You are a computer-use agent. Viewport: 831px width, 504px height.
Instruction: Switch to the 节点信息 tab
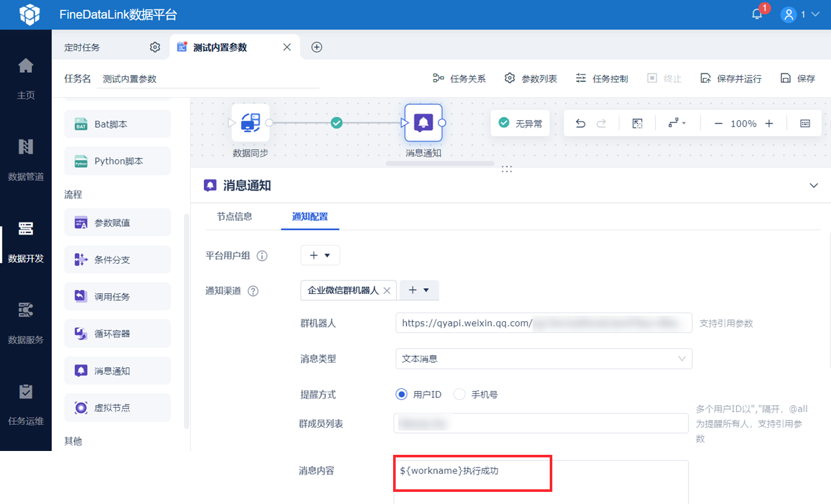(x=235, y=217)
